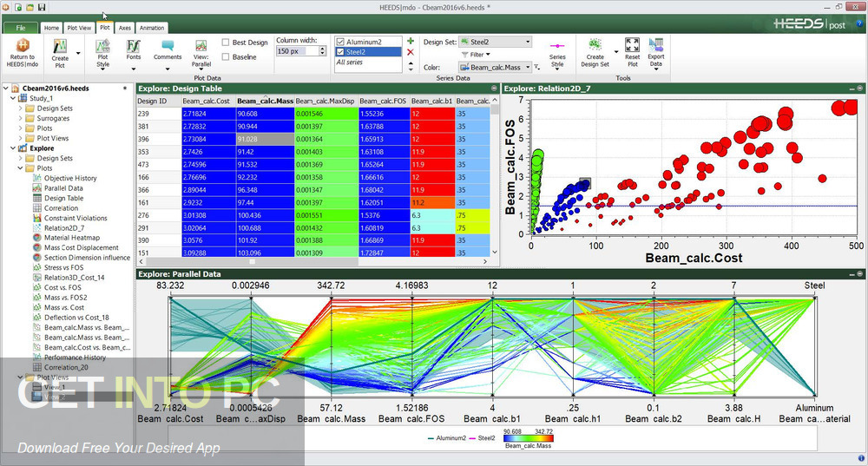This screenshot has height=466, width=868.
Task: Click the Design ID column header
Action: click(x=159, y=101)
